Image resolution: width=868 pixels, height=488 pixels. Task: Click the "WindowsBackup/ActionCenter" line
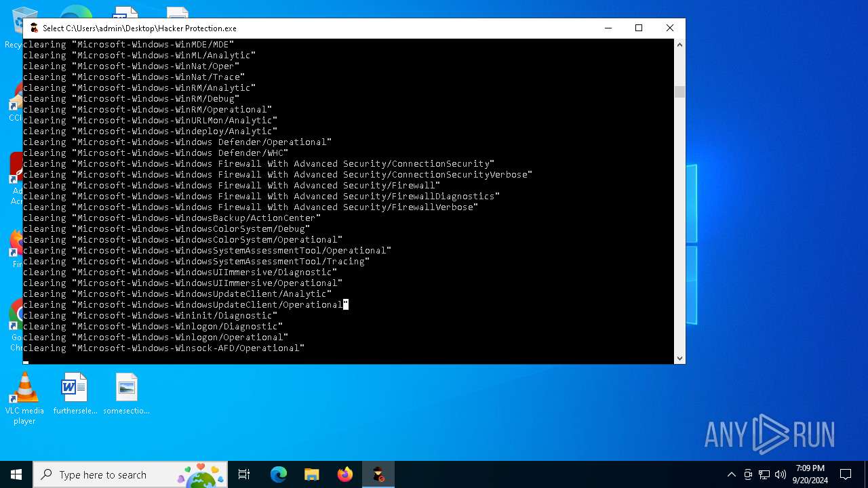point(172,218)
